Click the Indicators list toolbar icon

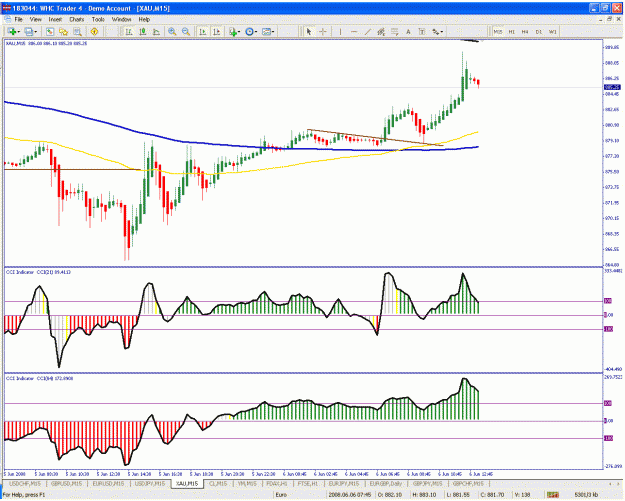[x=233, y=31]
